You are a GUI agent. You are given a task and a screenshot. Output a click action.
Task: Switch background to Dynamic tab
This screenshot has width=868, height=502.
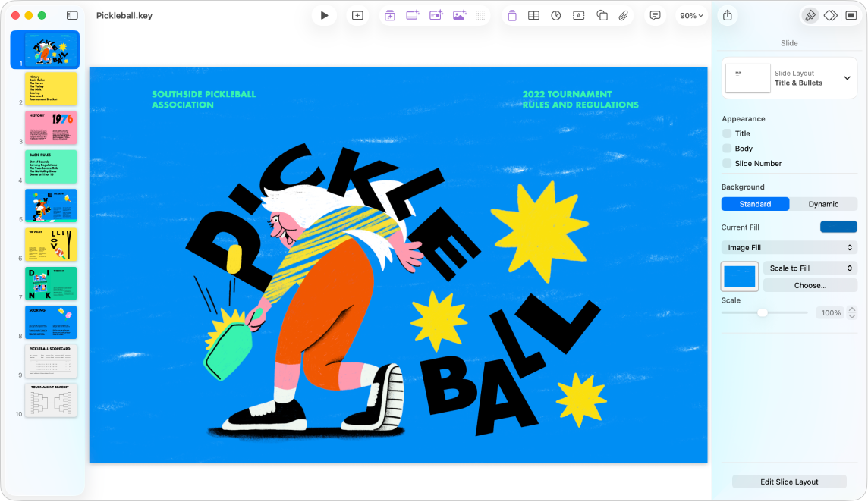tap(823, 204)
